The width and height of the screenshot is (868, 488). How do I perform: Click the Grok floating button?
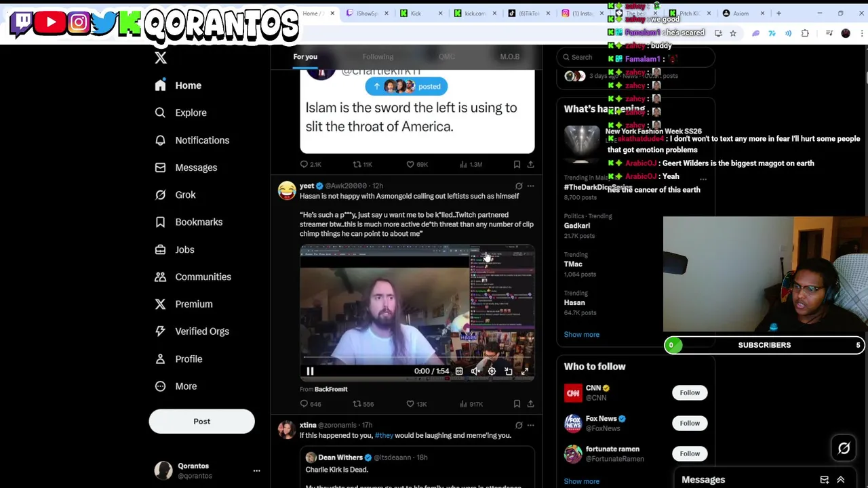(844, 448)
